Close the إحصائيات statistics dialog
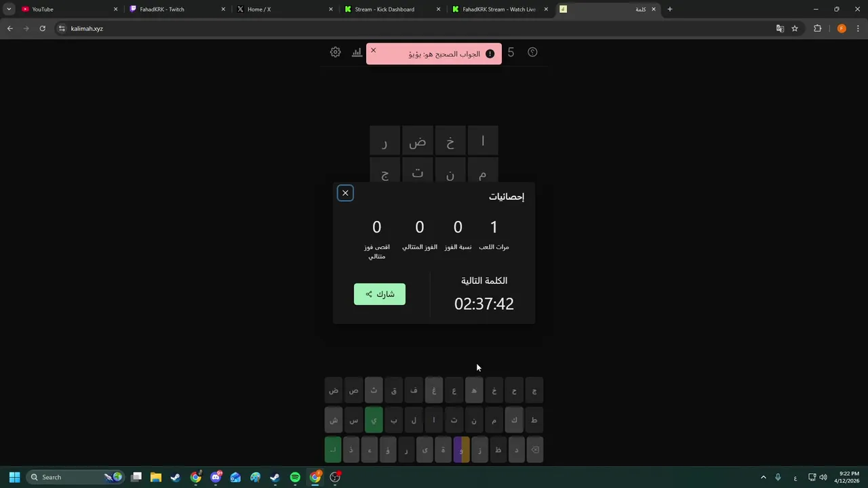 345,193
